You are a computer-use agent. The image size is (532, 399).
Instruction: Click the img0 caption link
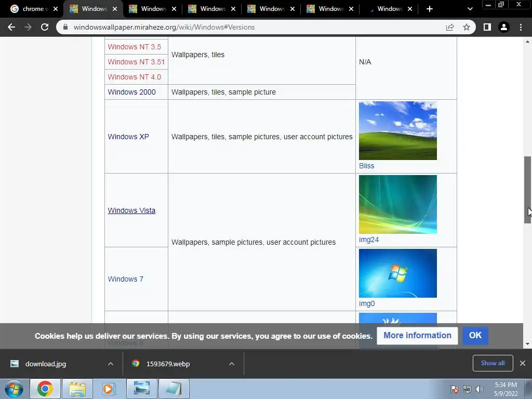click(x=367, y=303)
